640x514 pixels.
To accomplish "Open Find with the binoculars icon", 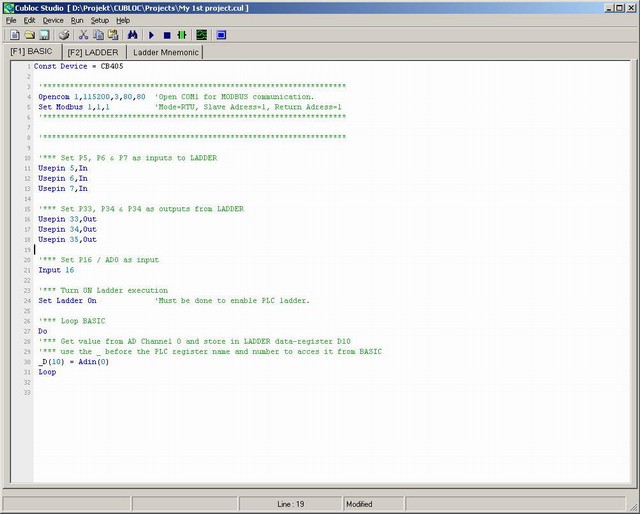I will [x=132, y=35].
